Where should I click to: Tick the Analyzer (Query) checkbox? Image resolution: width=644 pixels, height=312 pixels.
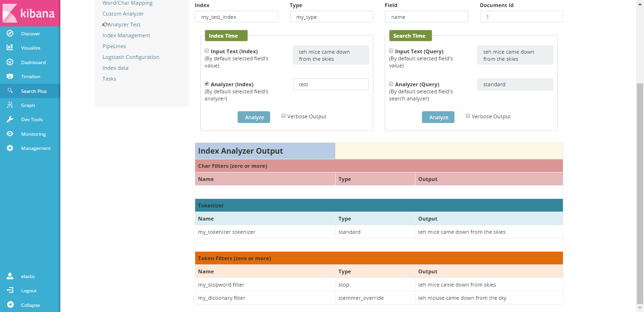pyautogui.click(x=391, y=84)
